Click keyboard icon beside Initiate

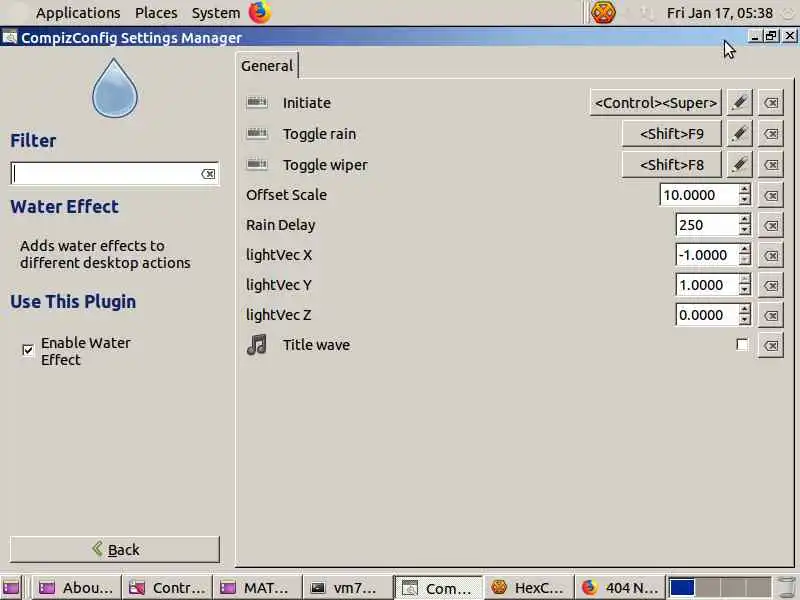click(x=257, y=102)
